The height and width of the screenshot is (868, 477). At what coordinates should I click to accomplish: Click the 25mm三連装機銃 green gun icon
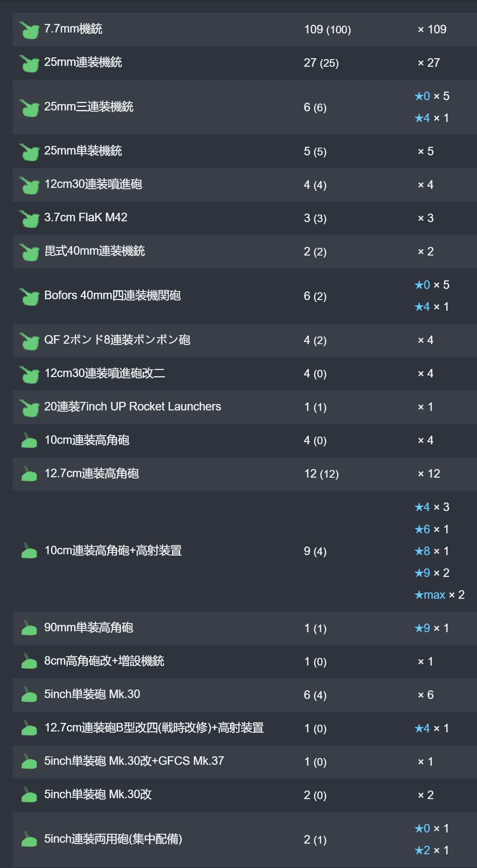tap(29, 107)
